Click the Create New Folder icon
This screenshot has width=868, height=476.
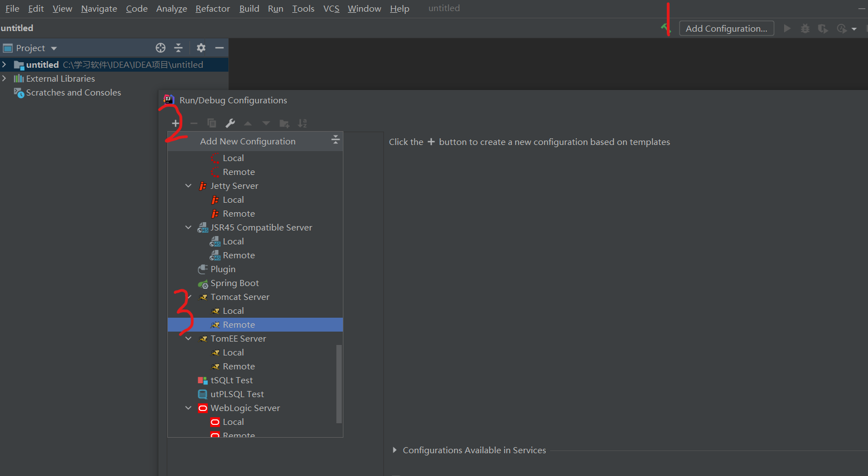(x=284, y=123)
